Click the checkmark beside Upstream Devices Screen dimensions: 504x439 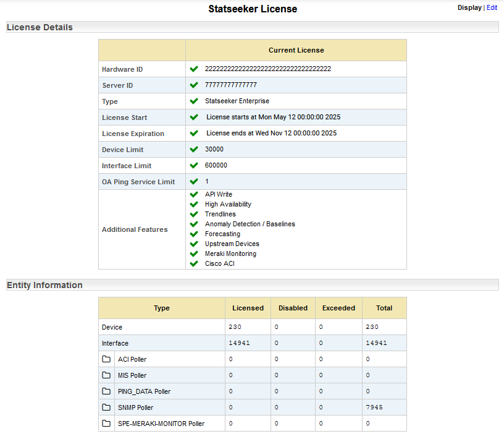194,244
